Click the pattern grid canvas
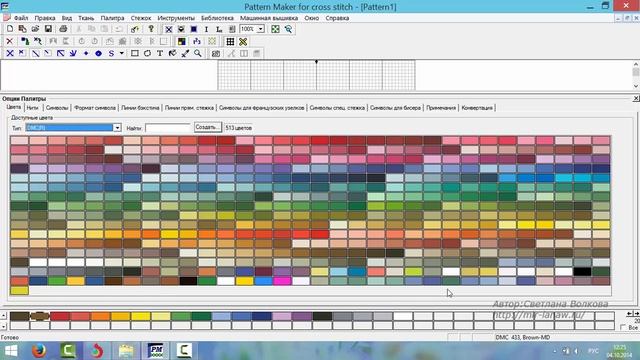The width and height of the screenshot is (640, 360). pos(316,75)
